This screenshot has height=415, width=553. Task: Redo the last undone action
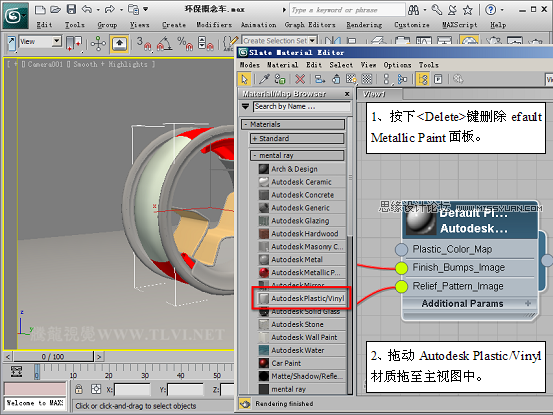(110, 10)
